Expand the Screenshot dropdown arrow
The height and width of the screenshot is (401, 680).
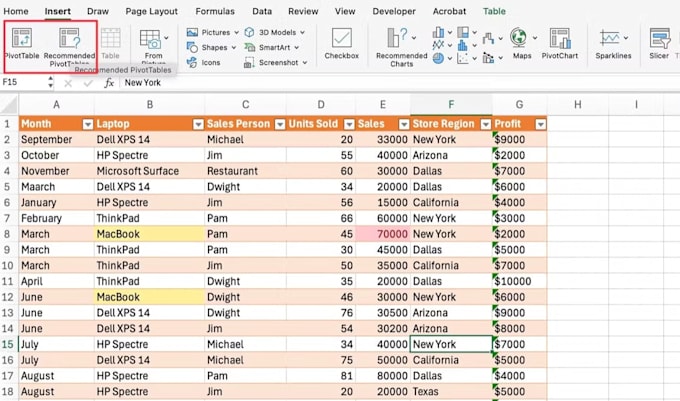[305, 63]
